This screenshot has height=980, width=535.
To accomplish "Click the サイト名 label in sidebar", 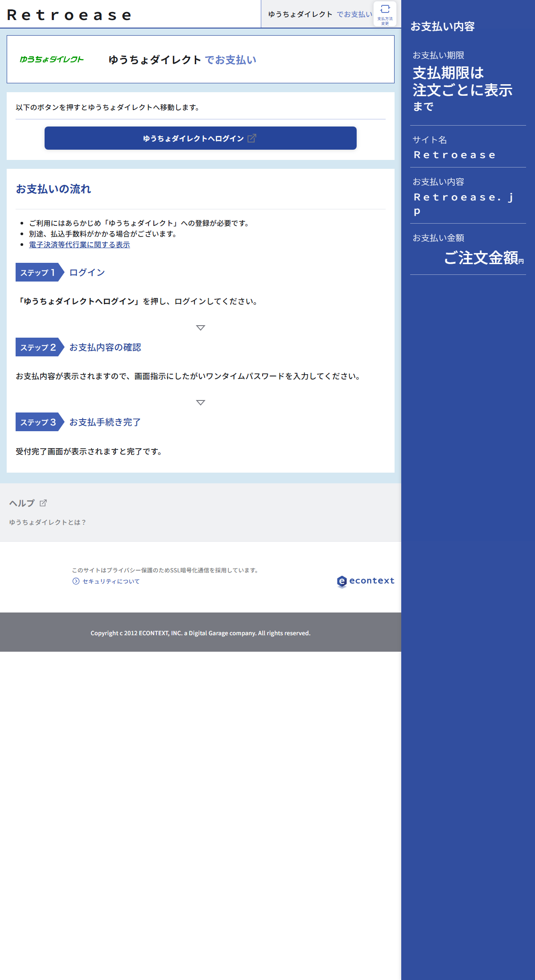I will (430, 140).
